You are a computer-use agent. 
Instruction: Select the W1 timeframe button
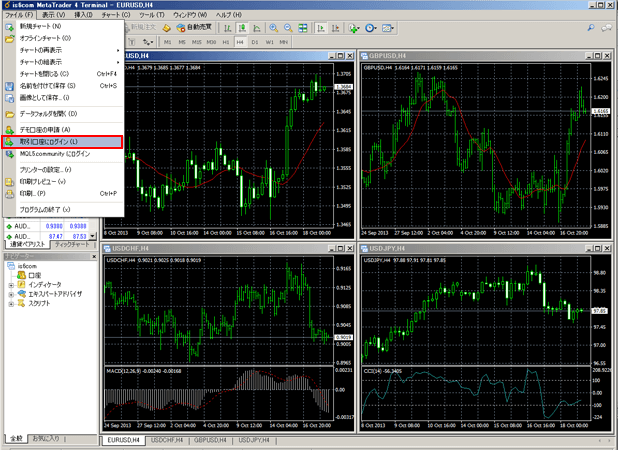(269, 42)
